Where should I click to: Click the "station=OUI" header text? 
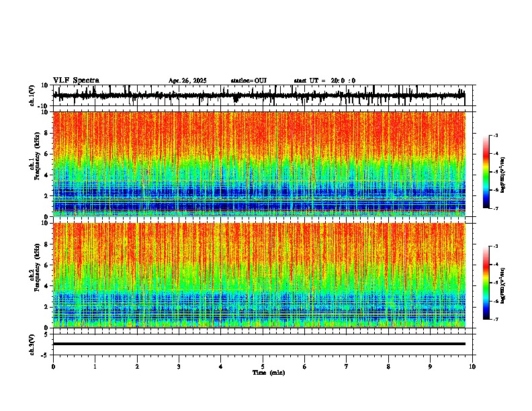[249, 81]
